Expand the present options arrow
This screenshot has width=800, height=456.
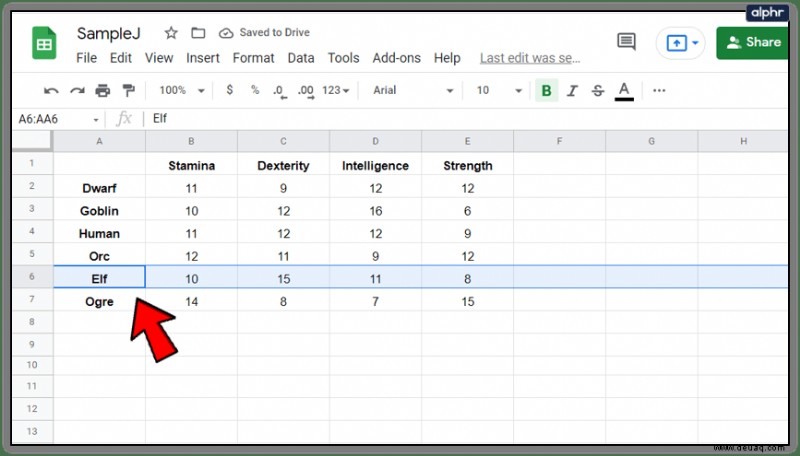(695, 43)
